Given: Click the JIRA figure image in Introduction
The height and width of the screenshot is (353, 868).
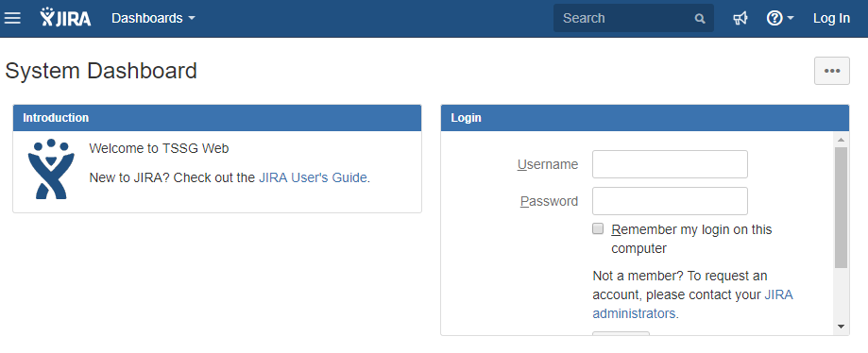Looking at the screenshot, I should click(51, 169).
